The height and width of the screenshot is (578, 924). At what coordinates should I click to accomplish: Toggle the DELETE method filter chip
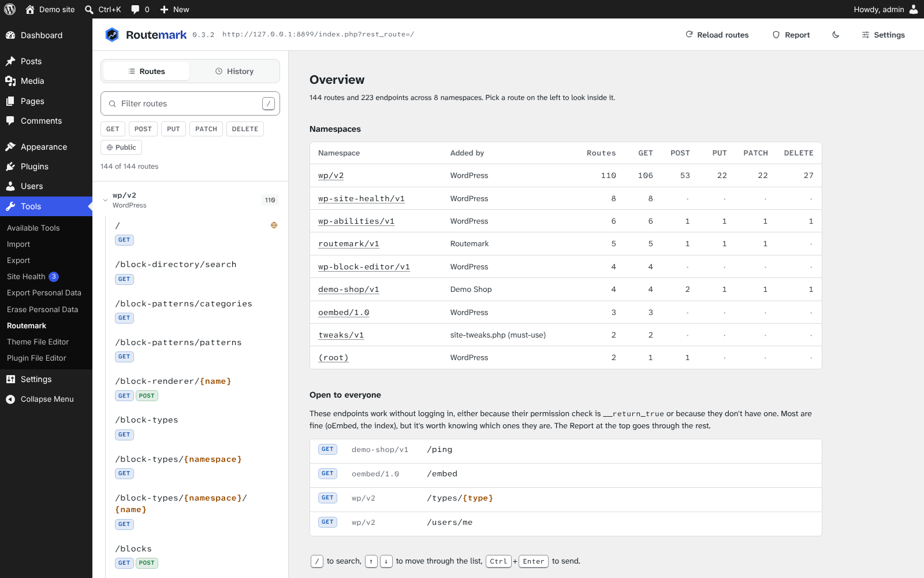click(x=245, y=129)
